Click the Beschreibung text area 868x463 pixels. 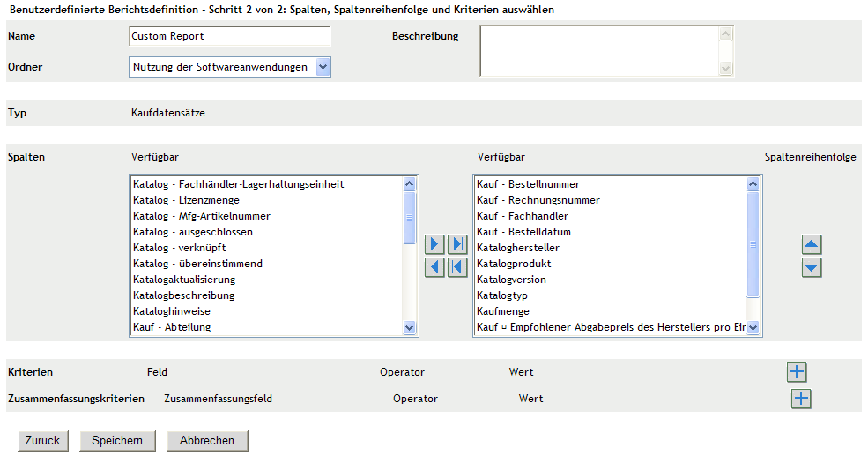(x=599, y=51)
